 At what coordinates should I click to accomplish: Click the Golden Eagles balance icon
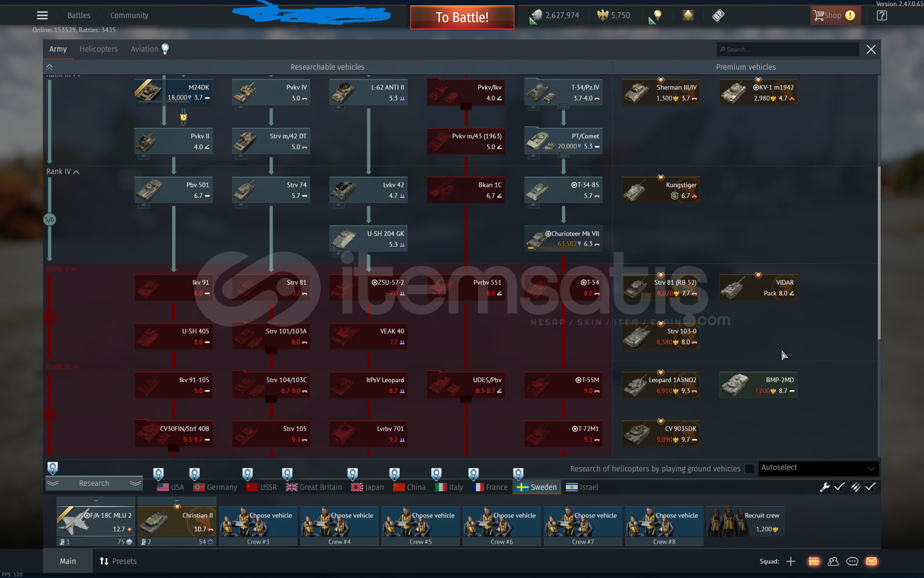coord(603,16)
